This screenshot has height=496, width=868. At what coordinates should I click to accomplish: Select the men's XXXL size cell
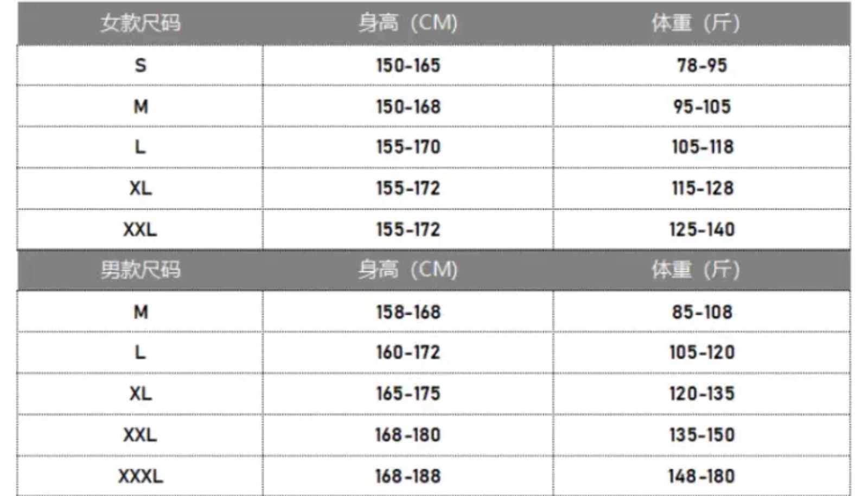140,476
